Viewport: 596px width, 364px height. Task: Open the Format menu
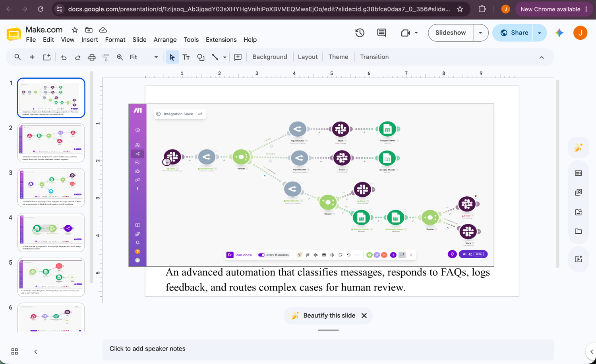[115, 40]
